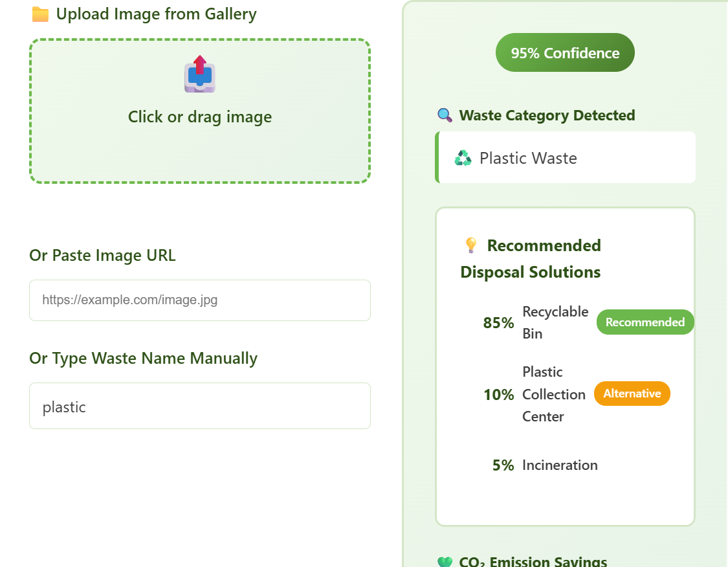
Task: Click the green recycling symbol icon
Action: [463, 159]
